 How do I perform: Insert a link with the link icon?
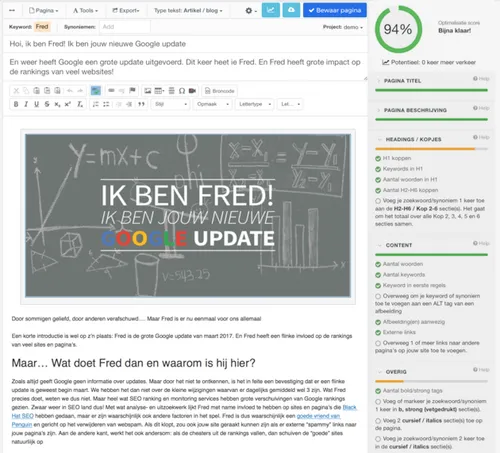pos(111,91)
